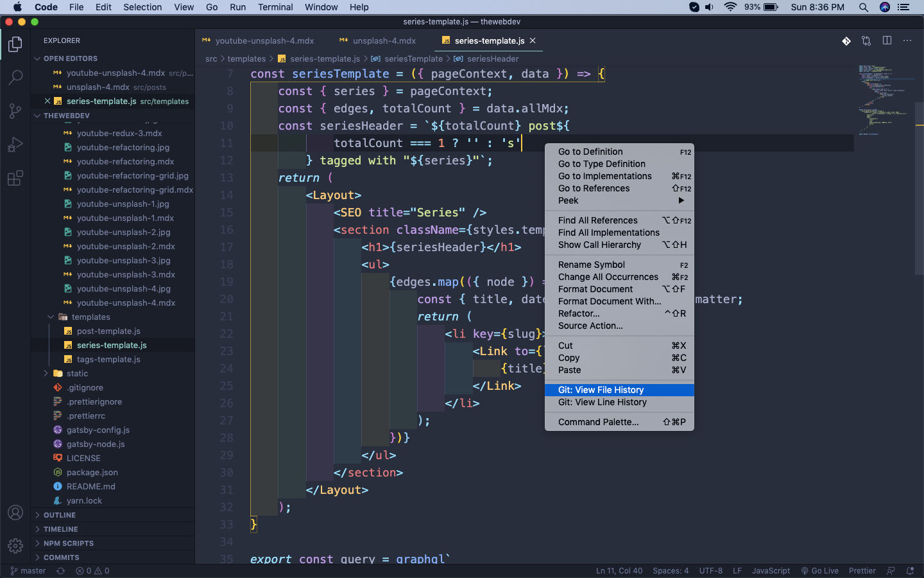Click the open changes compare icon
Viewport: 924px width, 578px height.
866,40
